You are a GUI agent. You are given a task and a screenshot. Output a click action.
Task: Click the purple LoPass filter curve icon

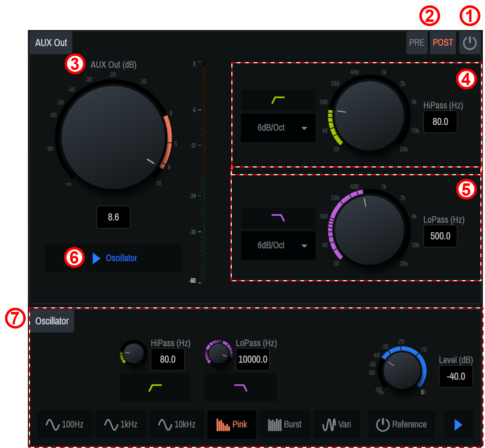point(278,218)
